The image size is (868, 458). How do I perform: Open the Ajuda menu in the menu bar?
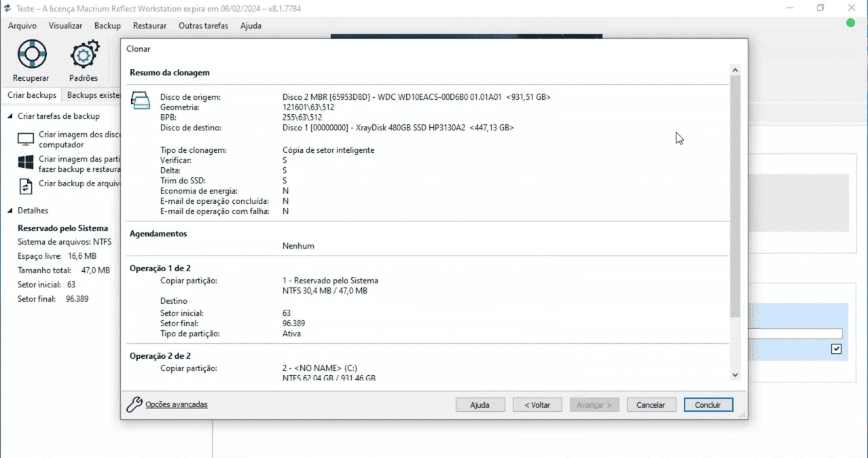[x=251, y=26]
